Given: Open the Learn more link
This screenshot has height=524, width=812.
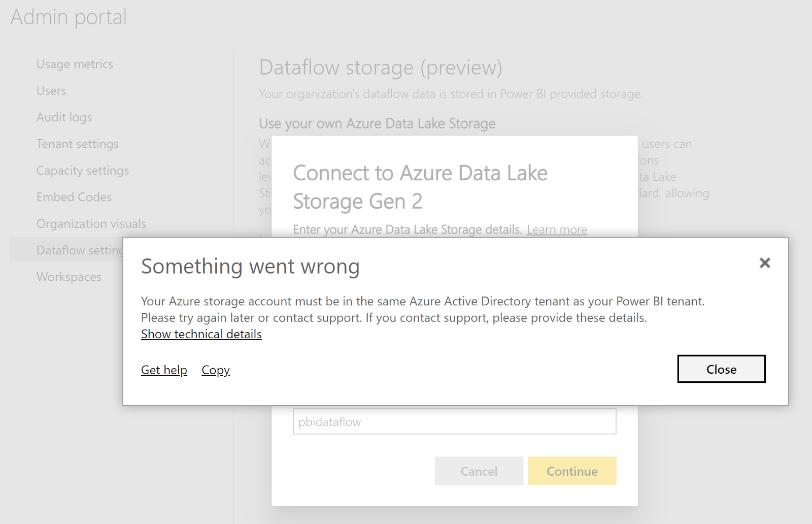Looking at the screenshot, I should [x=557, y=230].
